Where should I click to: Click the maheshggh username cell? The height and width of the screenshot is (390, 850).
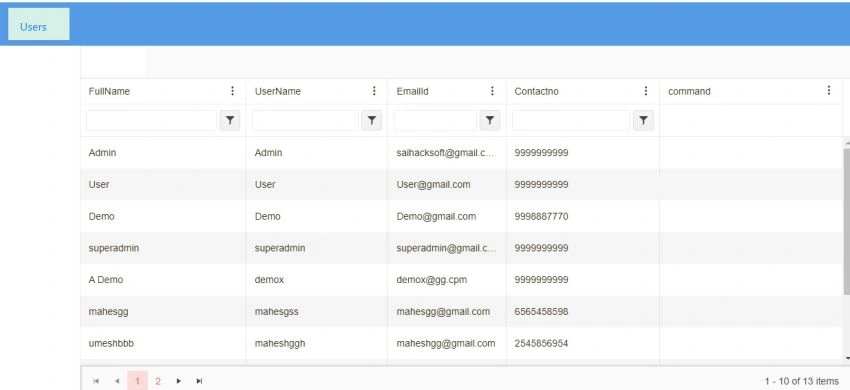(317, 343)
